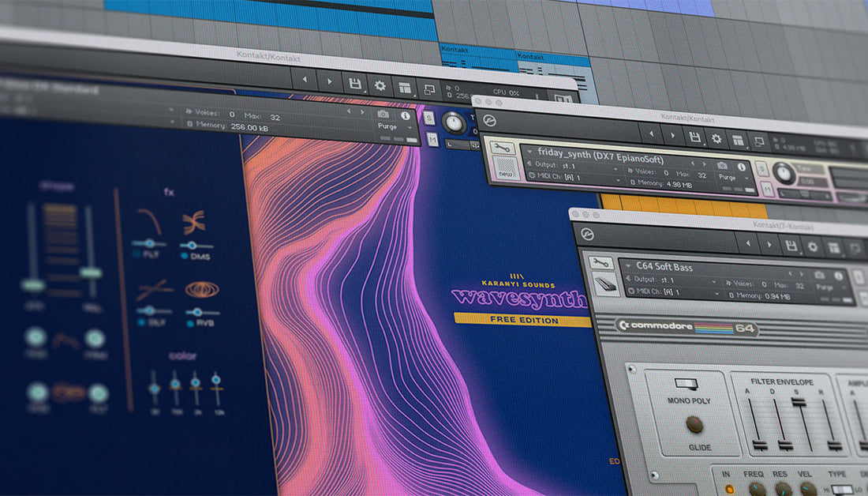Click the wavesynth reverb swirl icon
868x496 pixels.
point(202,289)
